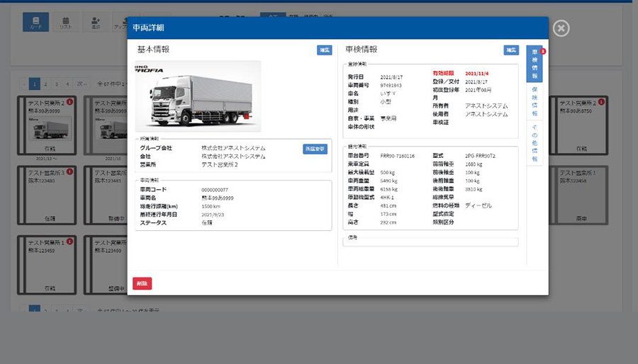Click edit button for 車検情報 section
The width and height of the screenshot is (638, 364).
511,50
